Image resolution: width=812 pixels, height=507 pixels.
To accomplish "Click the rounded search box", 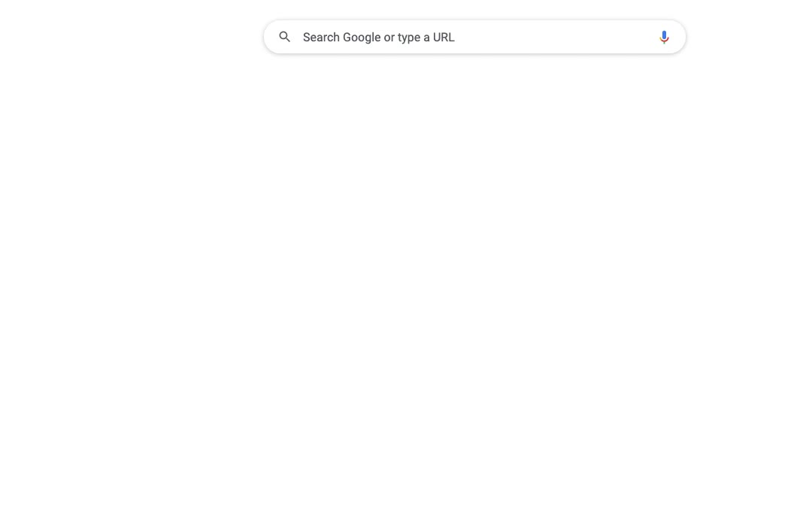I will (x=474, y=37).
